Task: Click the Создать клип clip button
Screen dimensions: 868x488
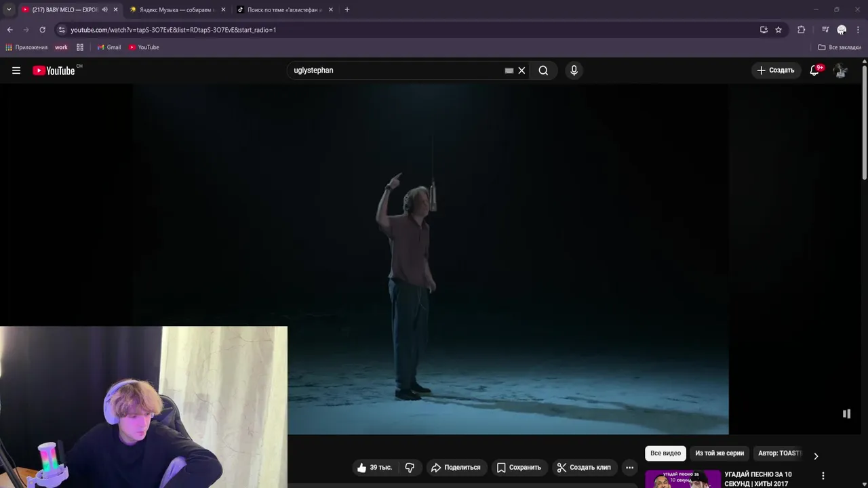Action: (584, 468)
